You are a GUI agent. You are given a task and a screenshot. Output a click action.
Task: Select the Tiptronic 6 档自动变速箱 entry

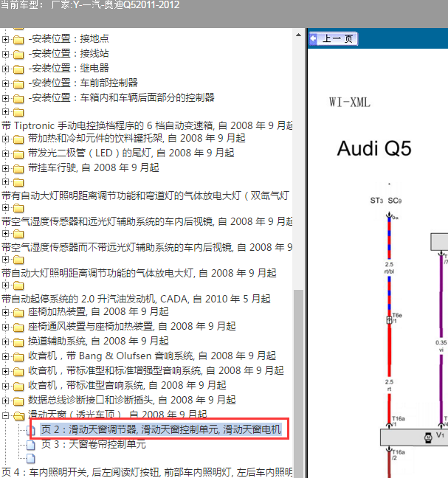[147, 125]
